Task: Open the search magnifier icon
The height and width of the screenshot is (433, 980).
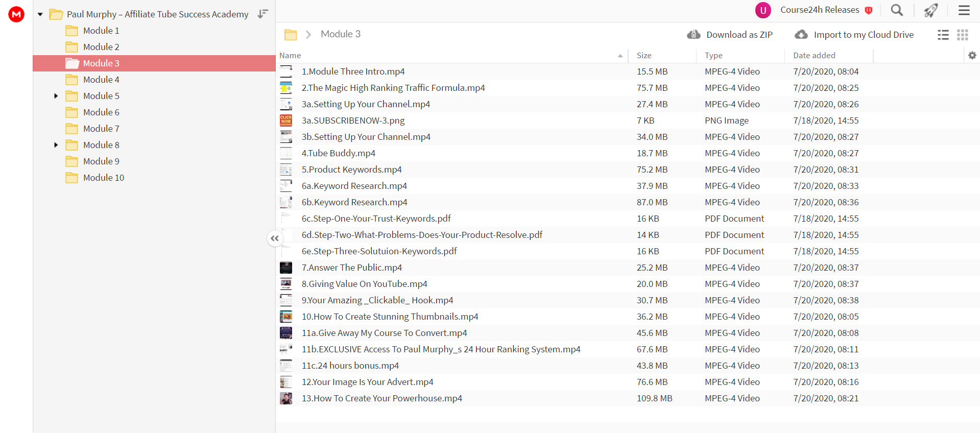Action: pos(897,10)
